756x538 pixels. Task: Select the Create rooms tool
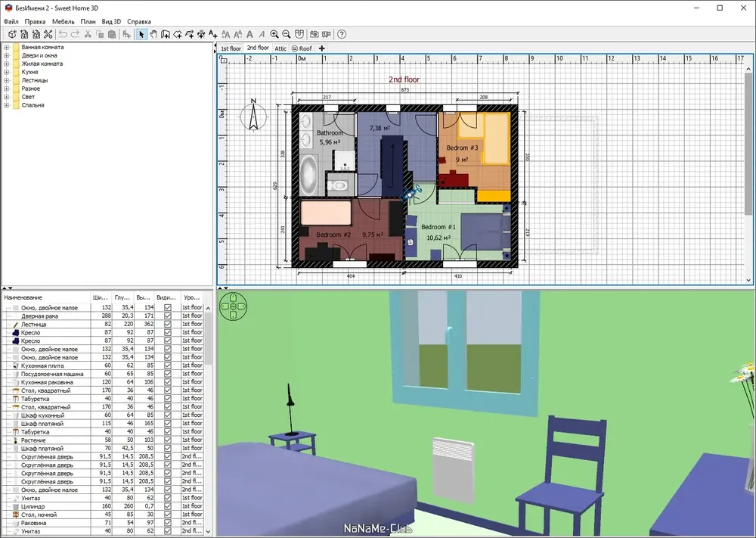(x=178, y=34)
